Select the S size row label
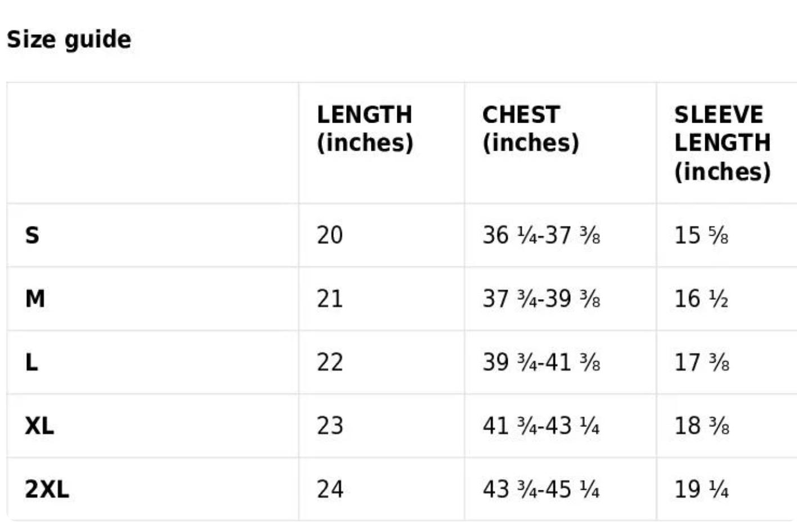Image resolution: width=797 pixels, height=532 pixels. pyautogui.click(x=32, y=235)
